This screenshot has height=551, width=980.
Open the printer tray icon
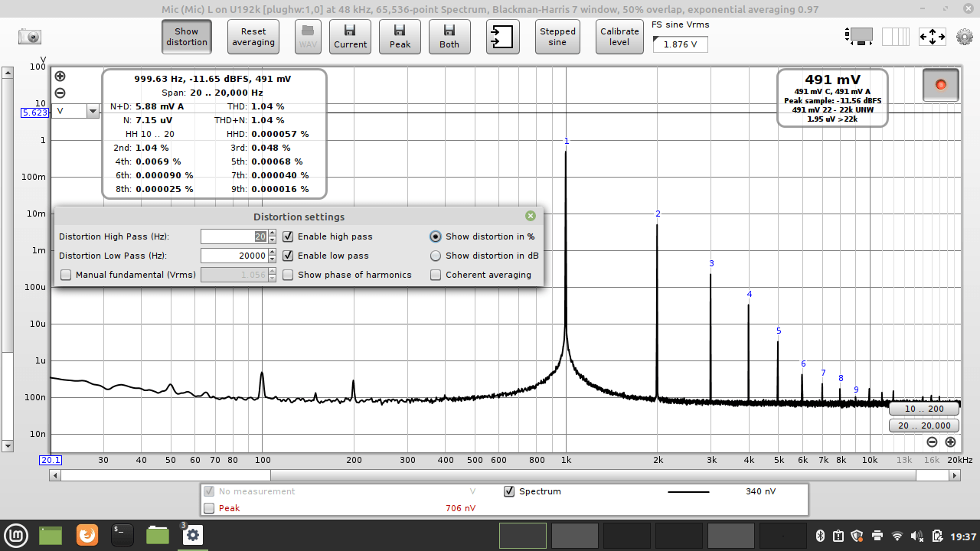click(x=877, y=536)
